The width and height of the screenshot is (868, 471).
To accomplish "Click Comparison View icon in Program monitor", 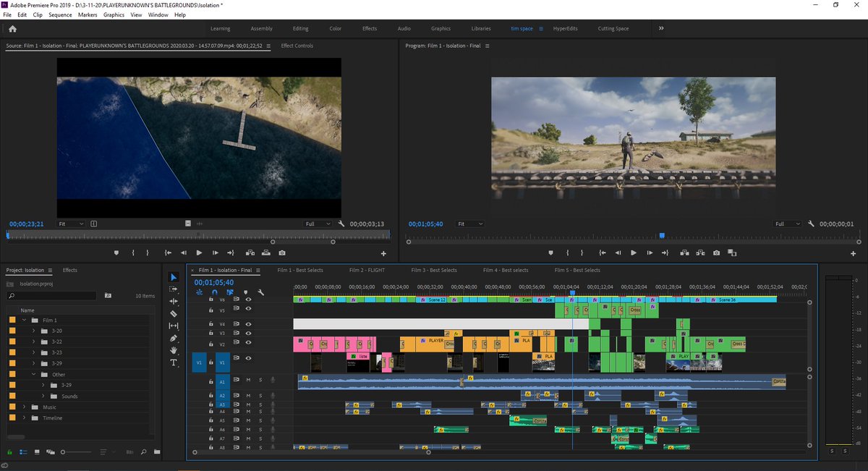I will 733,253.
